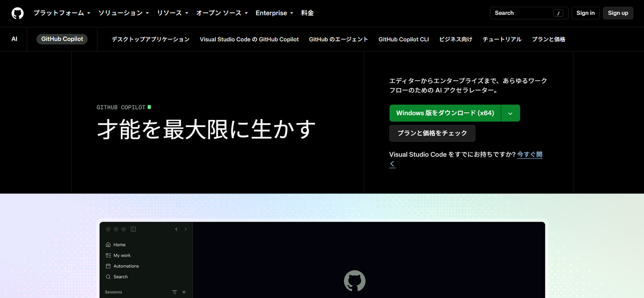Click the slash shortcut key in search box
The width and height of the screenshot is (644, 298).
pos(558,13)
